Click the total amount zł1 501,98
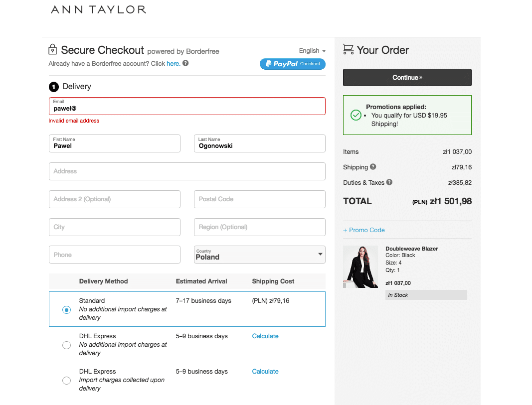 click(x=451, y=201)
